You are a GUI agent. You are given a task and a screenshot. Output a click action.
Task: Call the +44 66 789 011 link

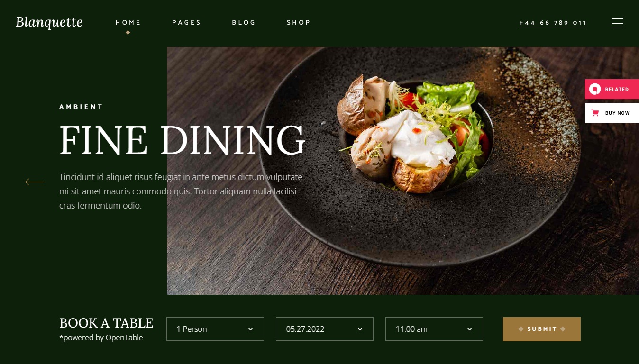pyautogui.click(x=552, y=23)
